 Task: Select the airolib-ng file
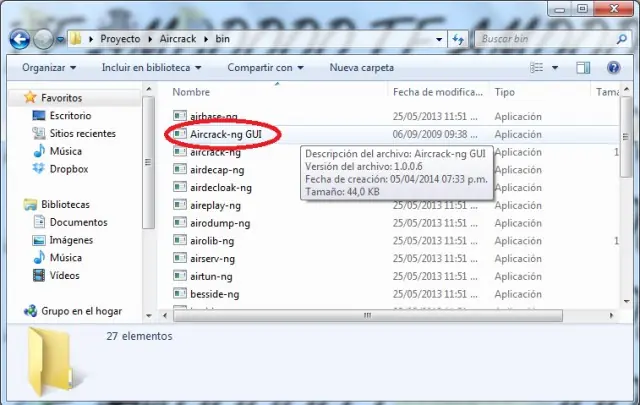point(212,241)
